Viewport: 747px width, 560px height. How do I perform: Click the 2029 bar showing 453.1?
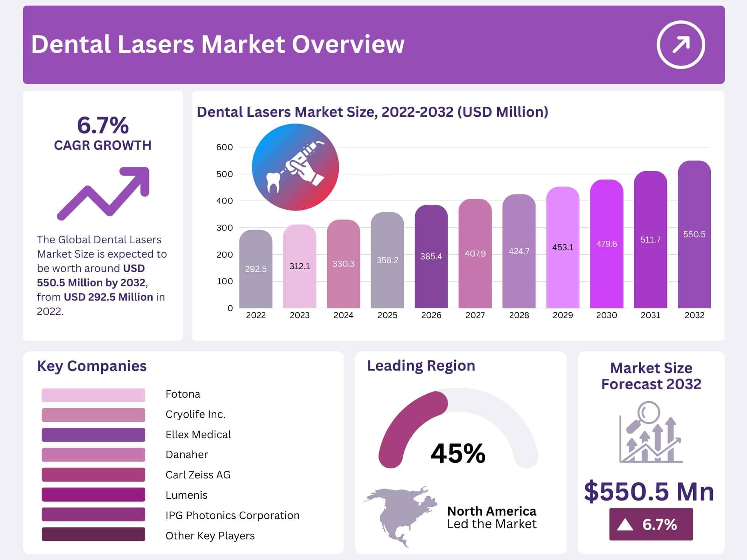pyautogui.click(x=563, y=247)
